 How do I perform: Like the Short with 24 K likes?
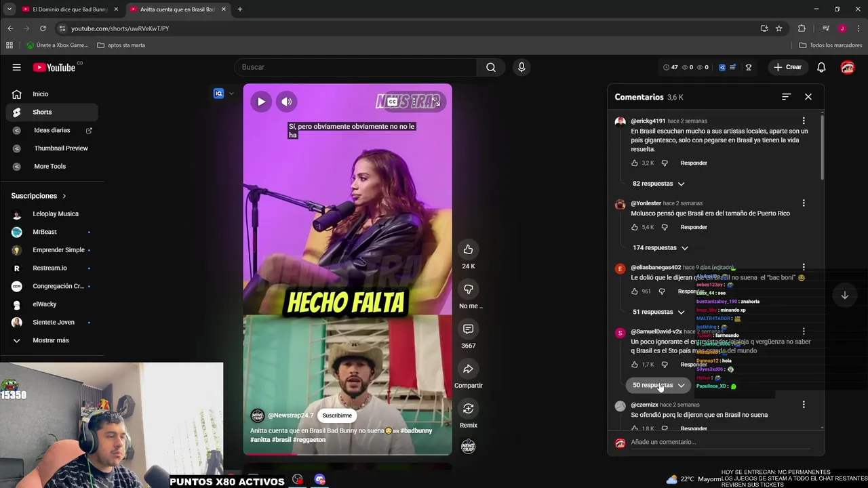click(468, 249)
